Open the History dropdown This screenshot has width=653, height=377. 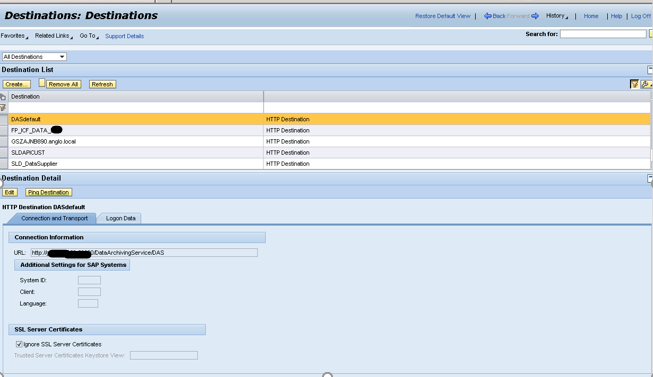click(x=557, y=16)
